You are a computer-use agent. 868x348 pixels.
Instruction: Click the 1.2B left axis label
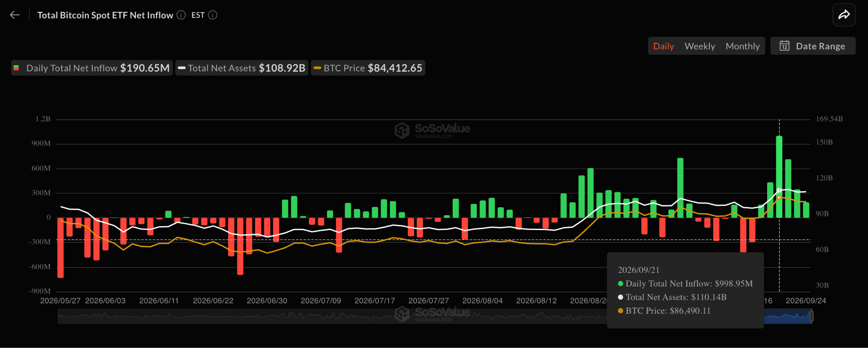point(43,119)
